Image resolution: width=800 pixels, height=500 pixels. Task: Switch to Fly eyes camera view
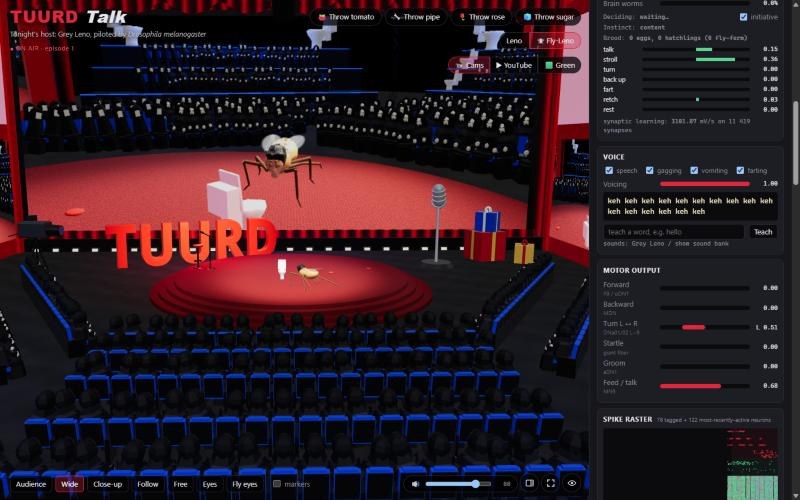pyautogui.click(x=244, y=484)
